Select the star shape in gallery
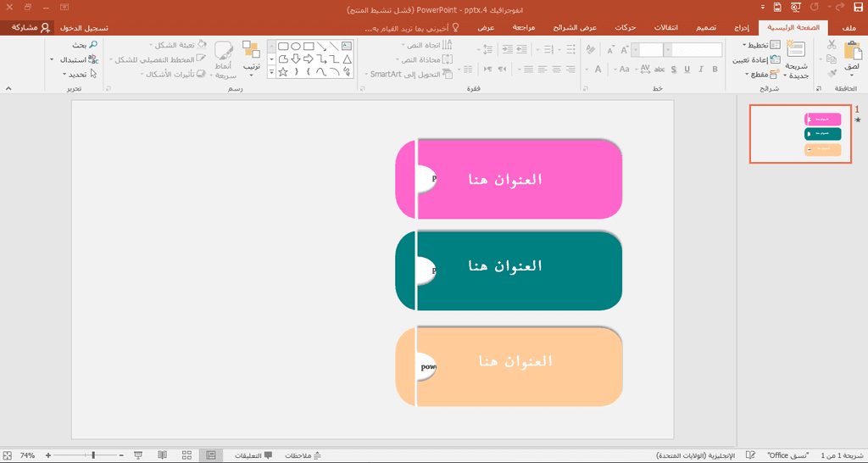868x463 pixels. (x=283, y=72)
